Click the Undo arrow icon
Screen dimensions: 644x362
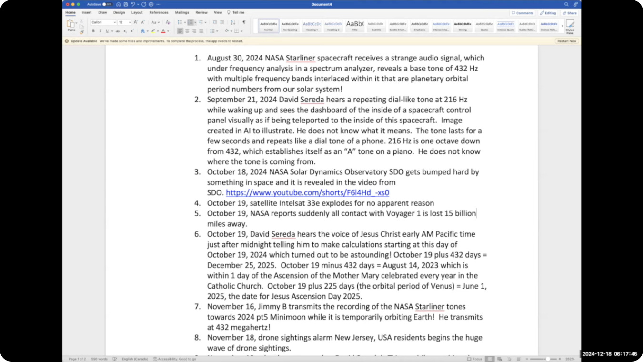pos(133,4)
